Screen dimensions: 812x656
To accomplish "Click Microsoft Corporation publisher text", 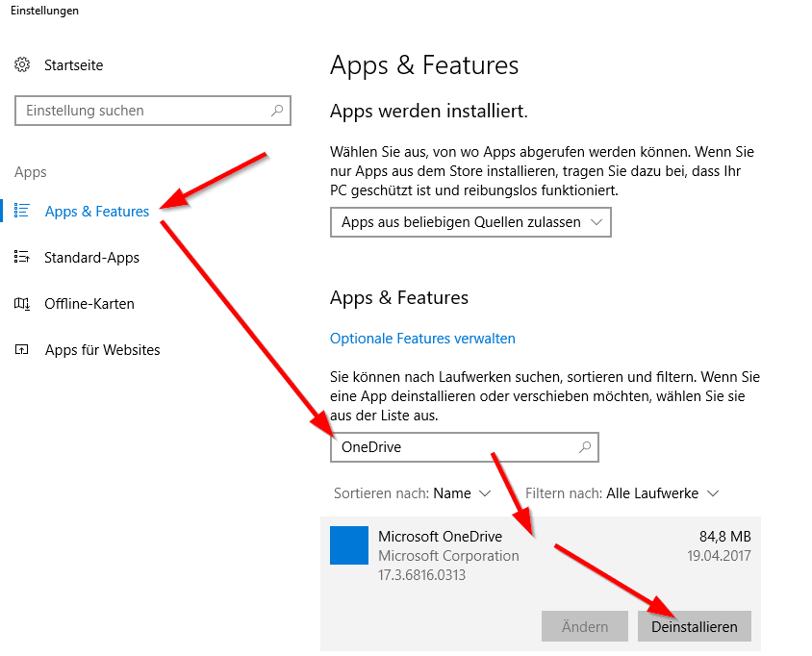I will click(x=448, y=556).
